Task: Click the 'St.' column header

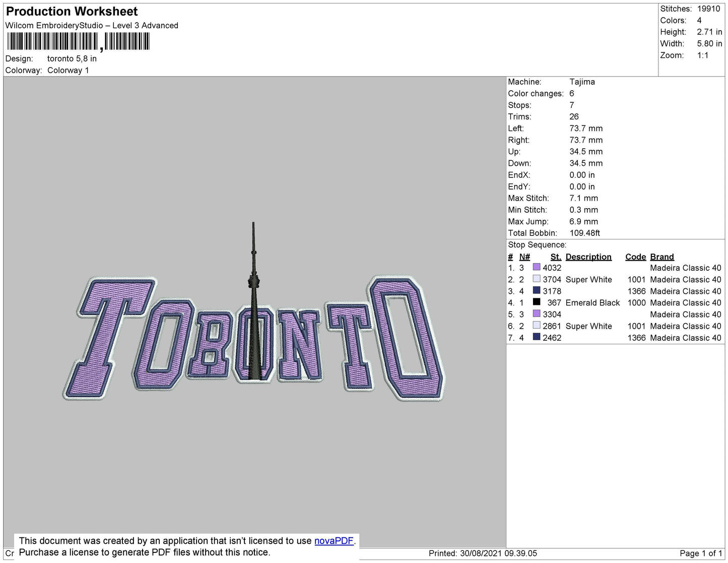Action: (556, 257)
